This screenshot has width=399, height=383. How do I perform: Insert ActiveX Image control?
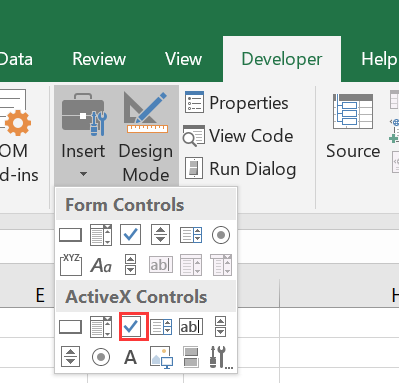tap(161, 357)
